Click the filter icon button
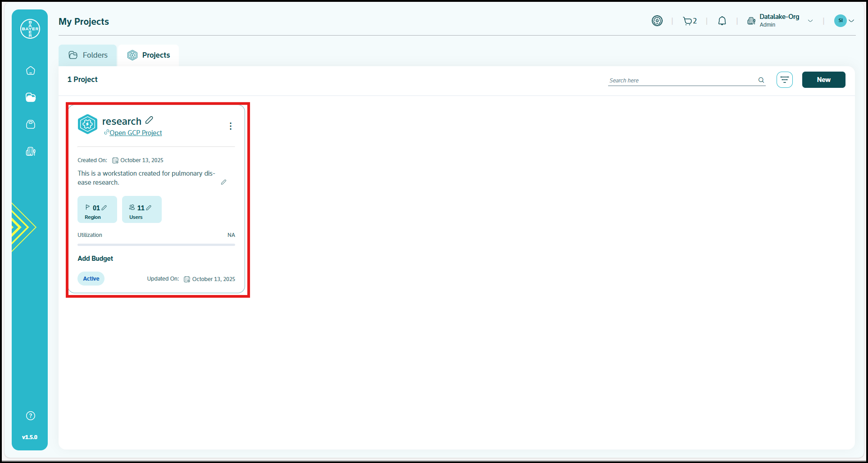The width and height of the screenshot is (868, 463). pos(784,80)
